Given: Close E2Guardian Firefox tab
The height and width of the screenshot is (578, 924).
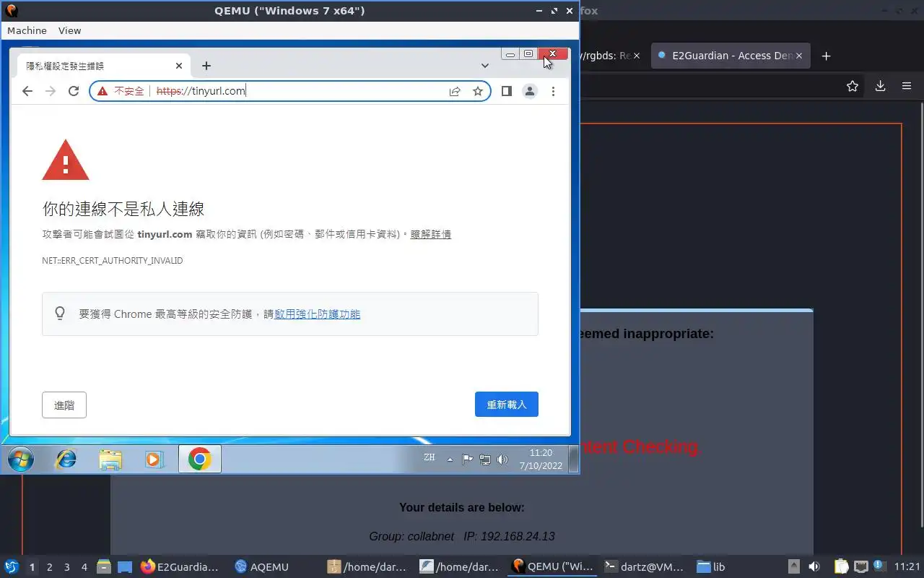Looking at the screenshot, I should tap(799, 56).
